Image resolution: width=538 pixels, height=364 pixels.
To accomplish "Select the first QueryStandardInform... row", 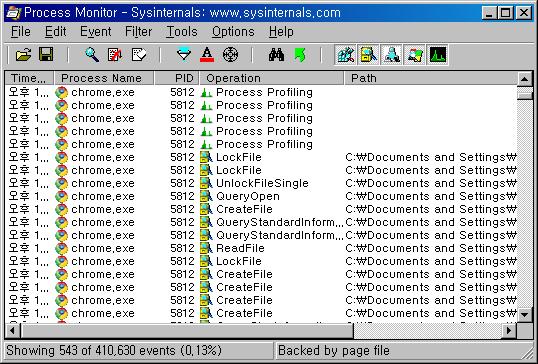I will pos(261,222).
